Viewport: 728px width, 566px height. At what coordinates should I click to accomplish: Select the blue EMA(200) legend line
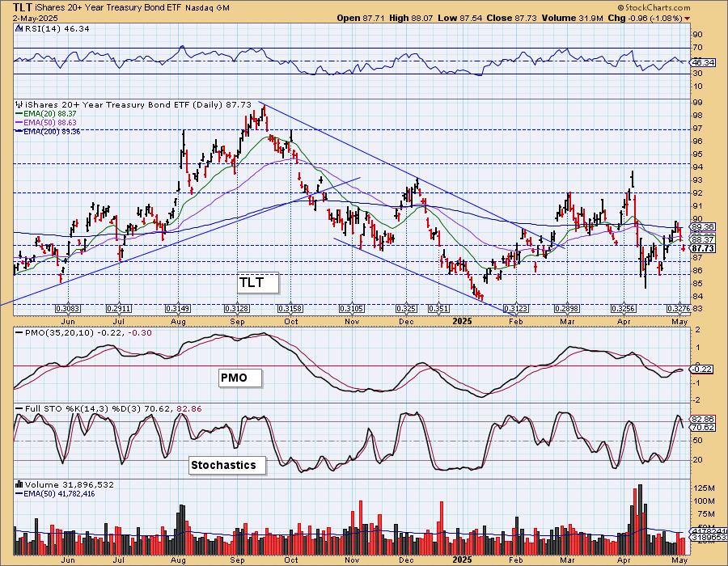click(x=19, y=131)
